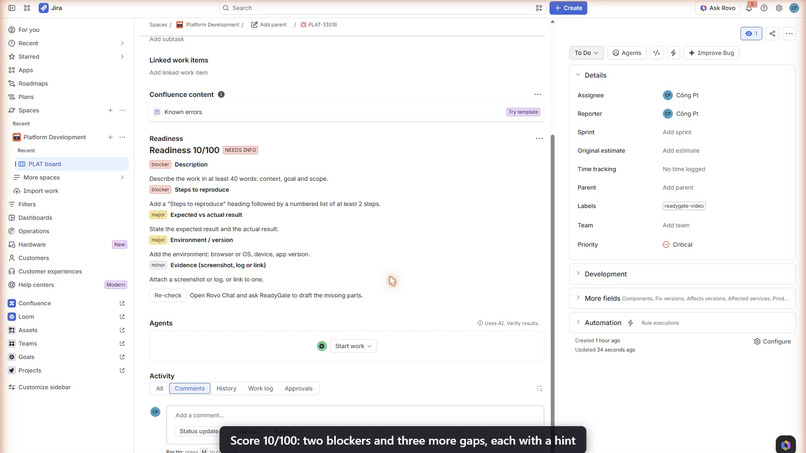This screenshot has height=453, width=806.
Task: Click Add linked work item
Action: tap(178, 73)
